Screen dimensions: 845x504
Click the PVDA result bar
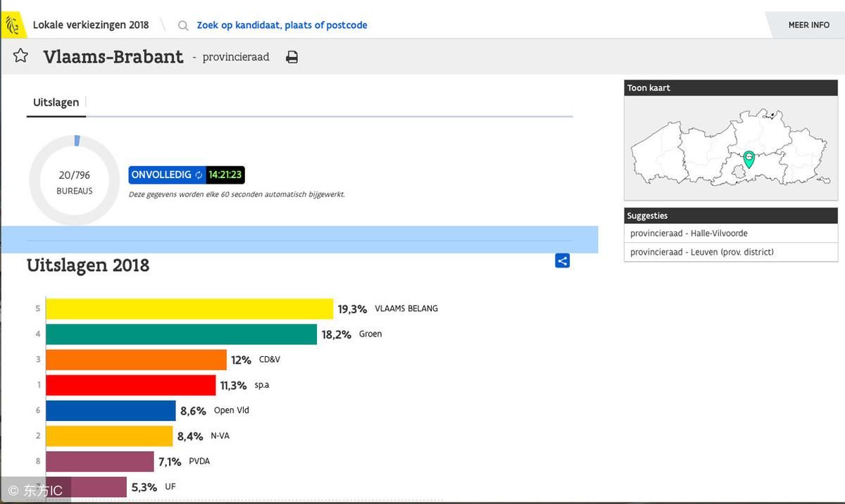click(x=100, y=461)
